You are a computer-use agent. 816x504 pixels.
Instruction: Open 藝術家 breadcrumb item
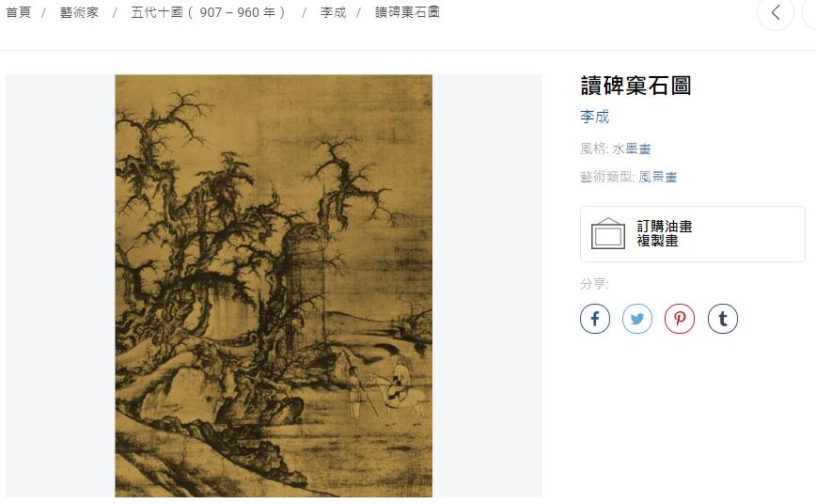[x=79, y=12]
